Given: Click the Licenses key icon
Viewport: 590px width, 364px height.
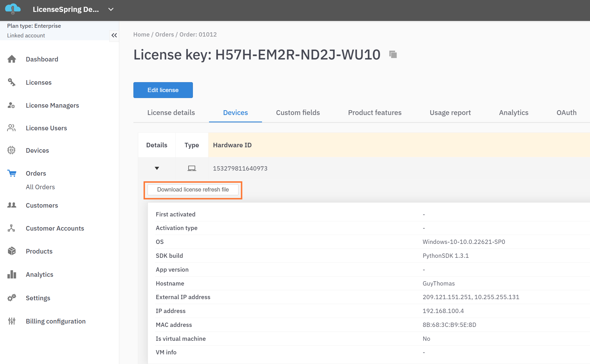Looking at the screenshot, I should click(x=12, y=82).
